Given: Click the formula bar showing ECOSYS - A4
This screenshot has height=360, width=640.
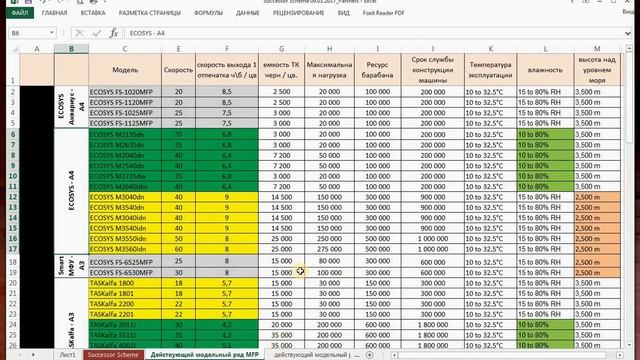Looking at the screenshot, I should pyautogui.click(x=373, y=33).
